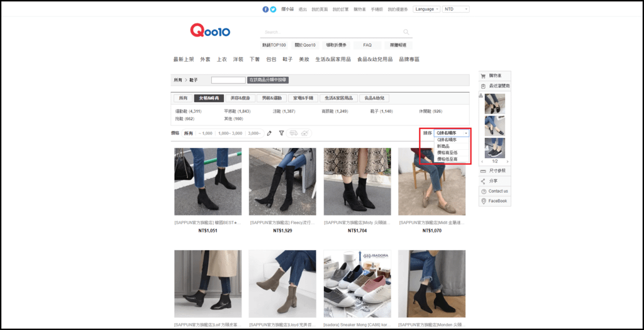The width and height of the screenshot is (644, 330).
Task: Click the search magnifier icon
Action: (x=406, y=31)
